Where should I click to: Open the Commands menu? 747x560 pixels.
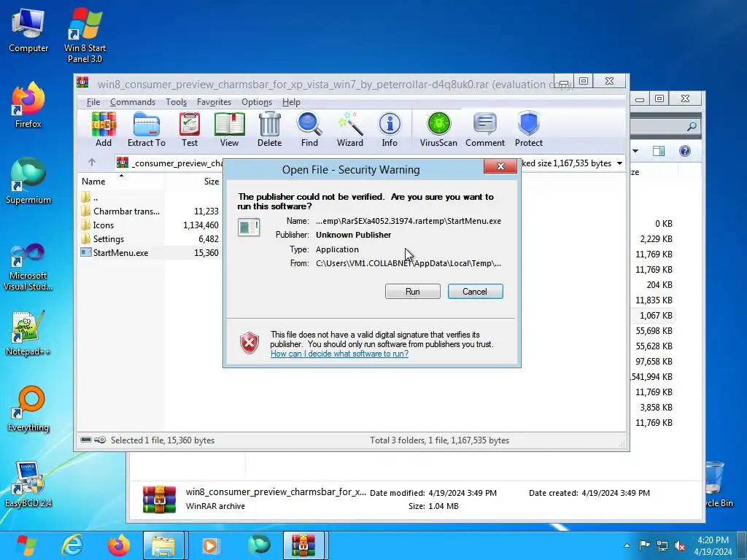coord(133,102)
